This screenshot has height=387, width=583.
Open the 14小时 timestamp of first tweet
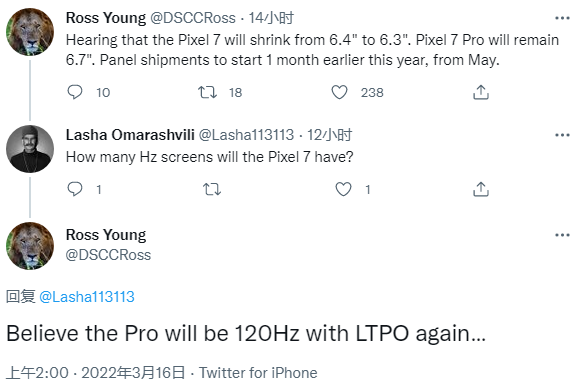[x=271, y=18]
